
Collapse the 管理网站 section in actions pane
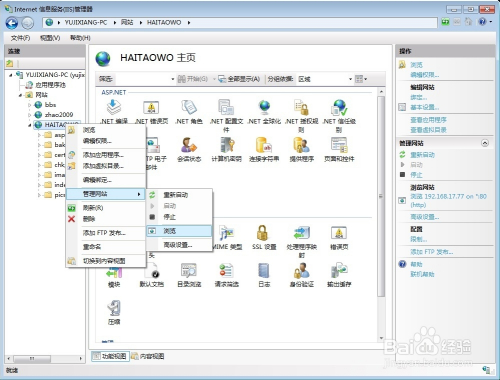point(485,143)
